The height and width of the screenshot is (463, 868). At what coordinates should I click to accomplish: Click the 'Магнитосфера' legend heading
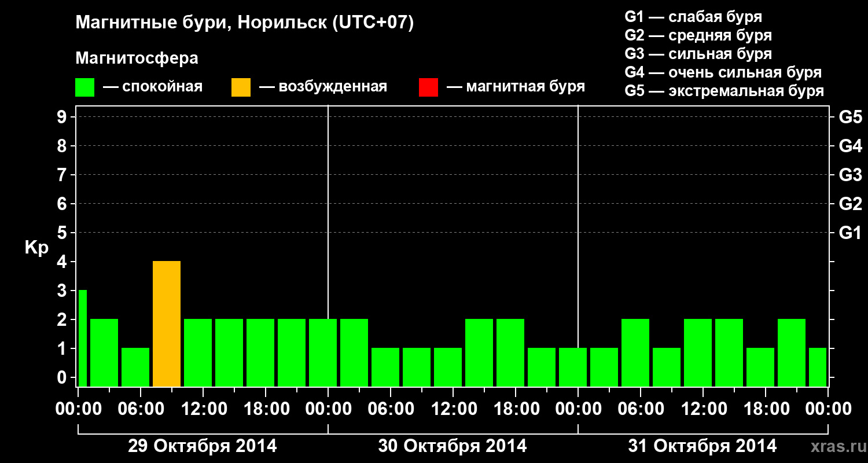137,58
